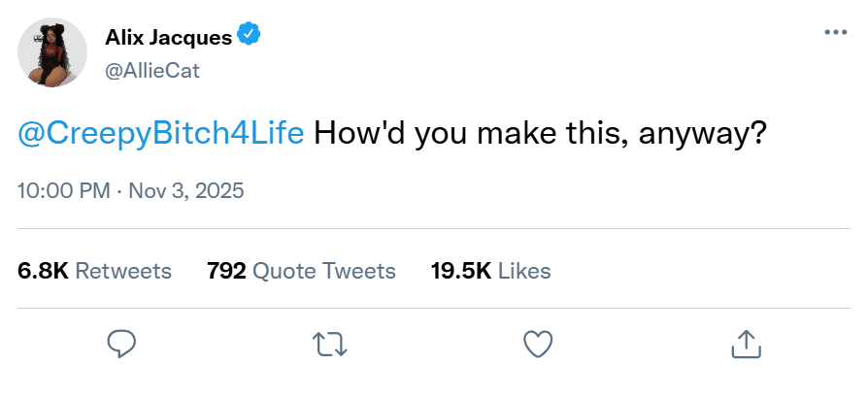This screenshot has width=868, height=397.
Task: Click the 19.5K like count number
Action: [x=460, y=271]
